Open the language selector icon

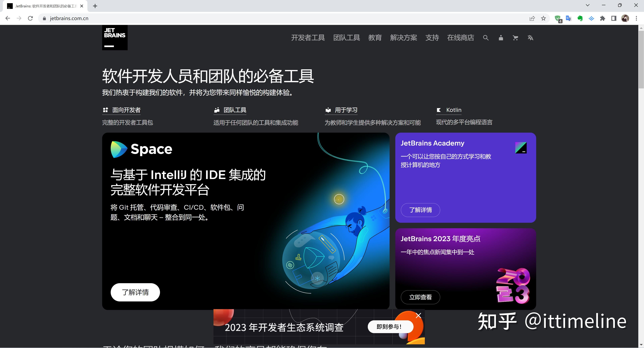coord(530,38)
